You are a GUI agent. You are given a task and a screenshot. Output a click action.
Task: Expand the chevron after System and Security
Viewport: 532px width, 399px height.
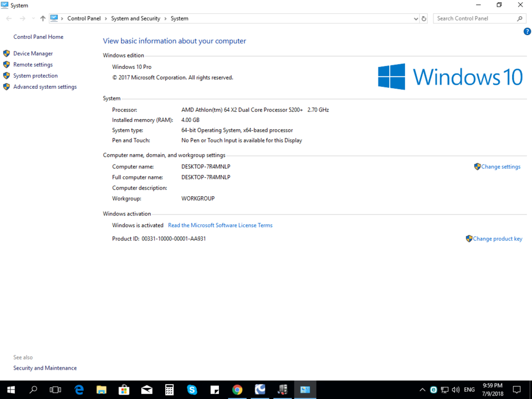[166, 19]
